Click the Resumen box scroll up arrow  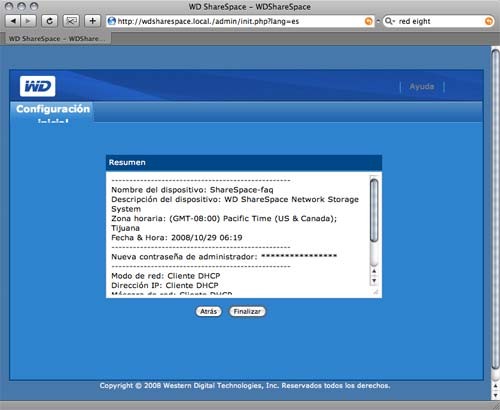click(x=374, y=271)
